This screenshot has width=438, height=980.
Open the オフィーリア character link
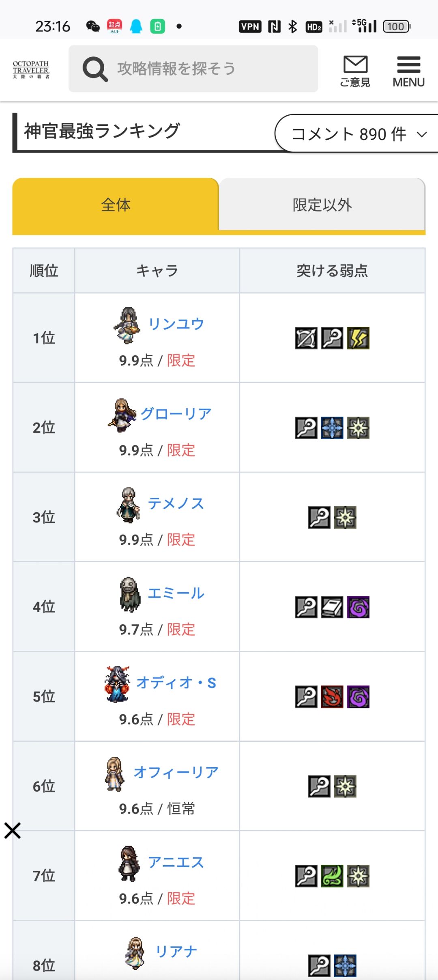176,772
